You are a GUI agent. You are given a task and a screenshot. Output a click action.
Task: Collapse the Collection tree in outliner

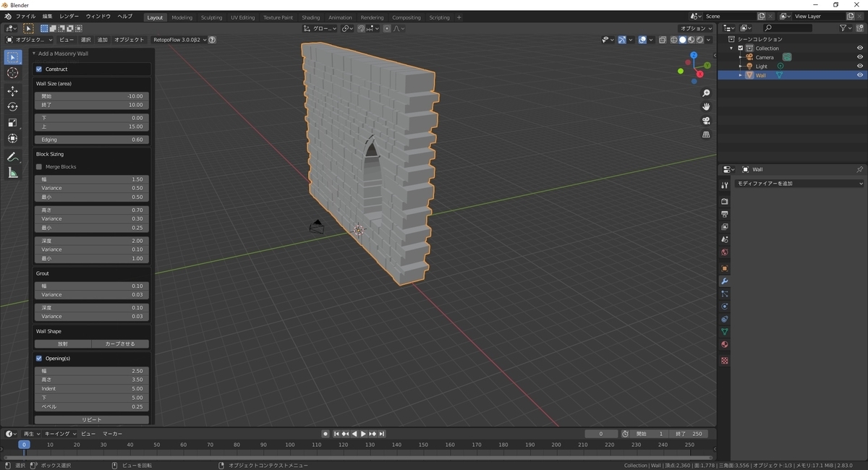coord(732,48)
